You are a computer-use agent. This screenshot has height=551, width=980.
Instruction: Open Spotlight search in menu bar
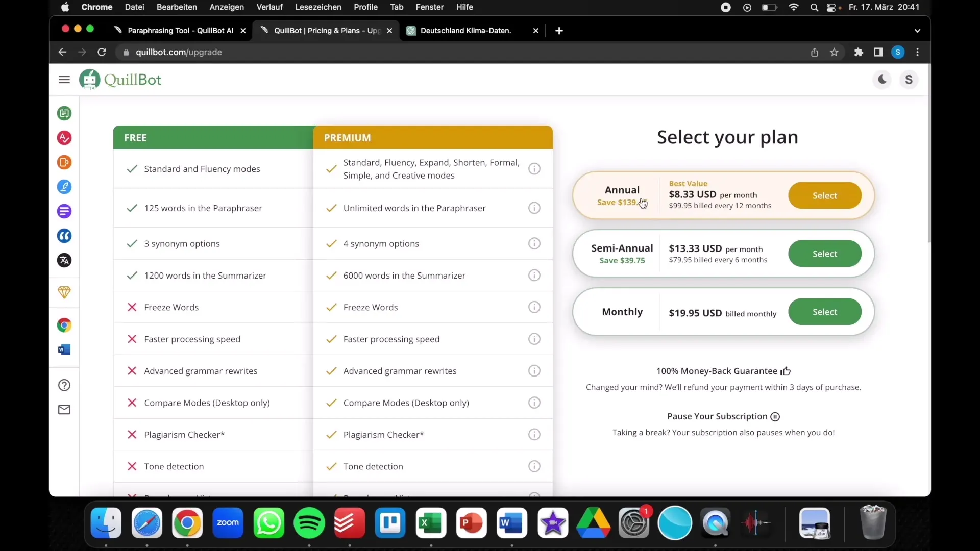(x=814, y=7)
